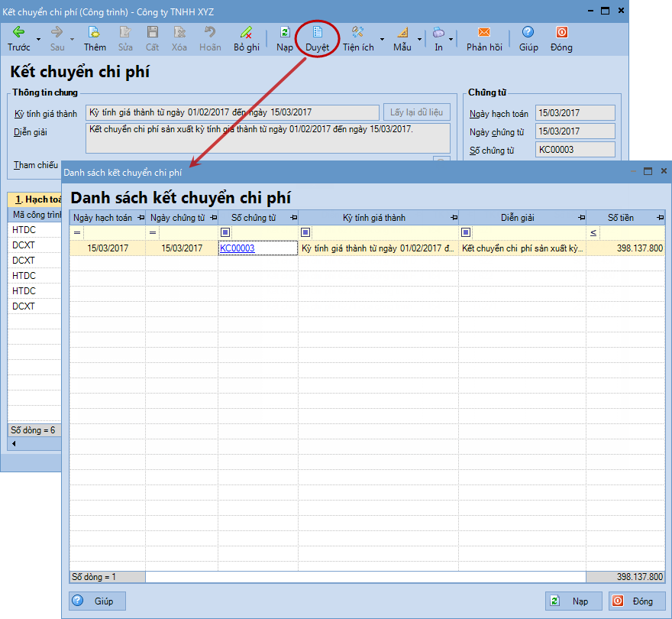672x619 pixels.
Task: Click the Diễn giải filter input cell
Action: pyautogui.click(x=527, y=232)
